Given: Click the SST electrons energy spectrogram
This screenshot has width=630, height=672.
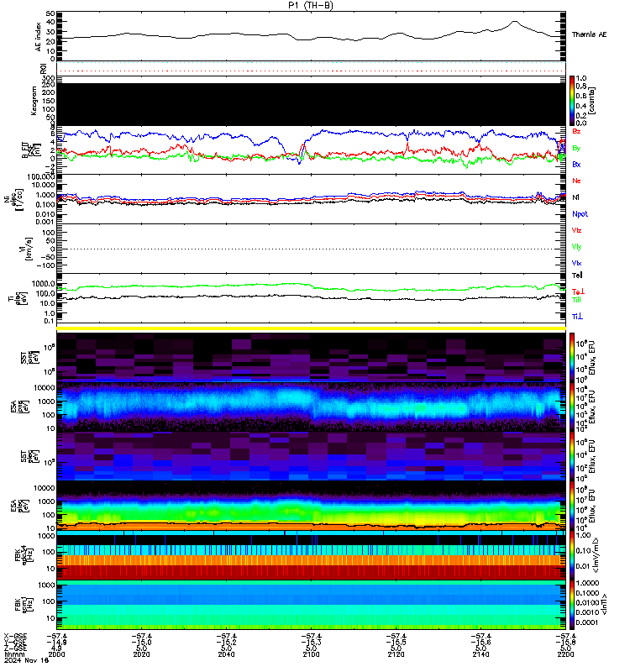Looking at the screenshot, I should (311, 456).
